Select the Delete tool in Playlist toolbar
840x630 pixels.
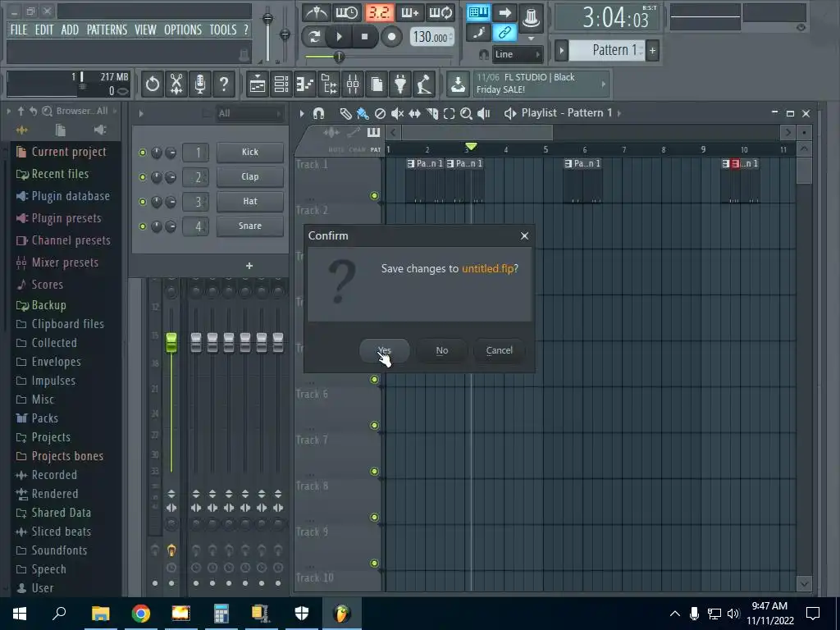point(380,113)
